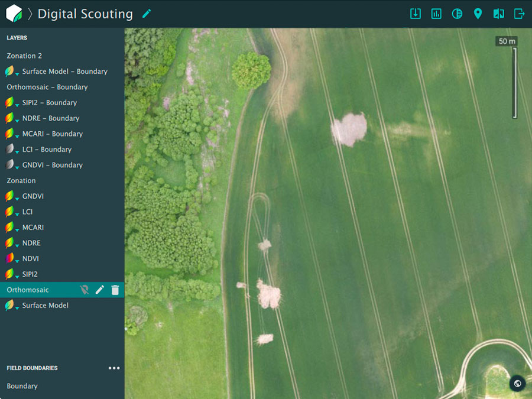Click leaf icon of the SIPI2 layer
Screen dimensions: 532x399
coord(9,274)
